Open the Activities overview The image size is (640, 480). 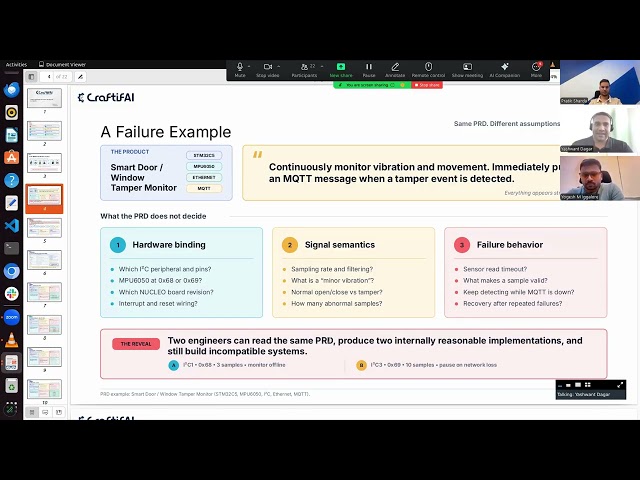(16, 64)
